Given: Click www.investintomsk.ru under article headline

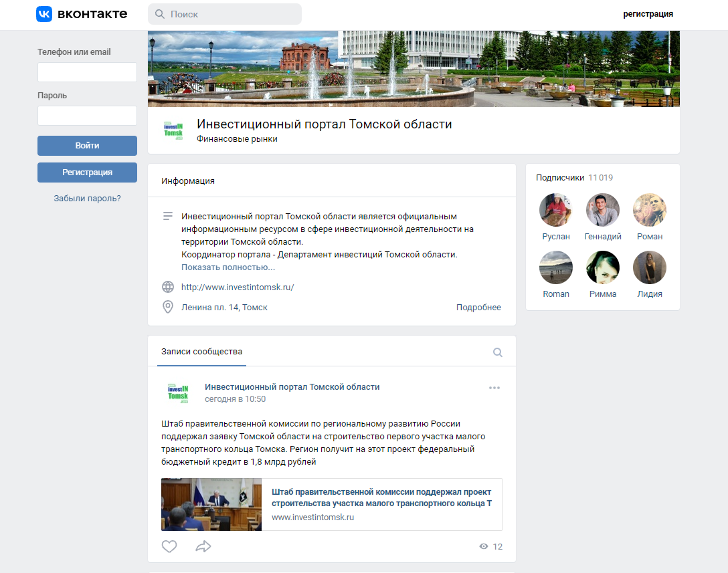Looking at the screenshot, I should click(312, 518).
